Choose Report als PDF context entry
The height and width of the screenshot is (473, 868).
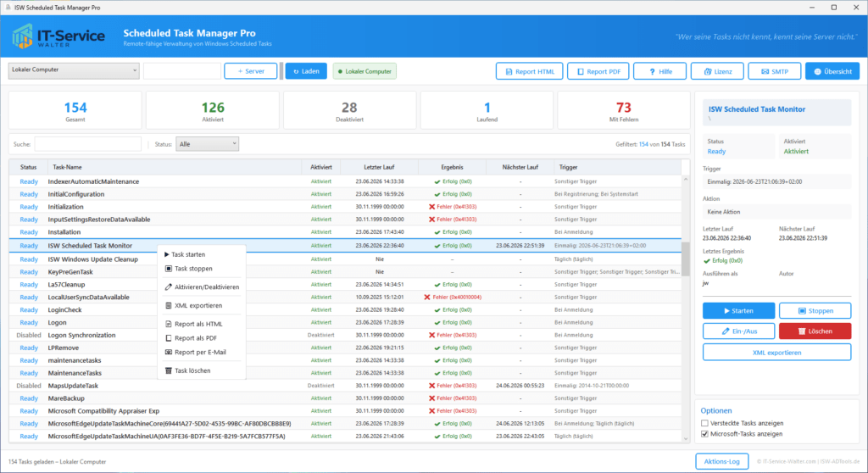pos(201,338)
